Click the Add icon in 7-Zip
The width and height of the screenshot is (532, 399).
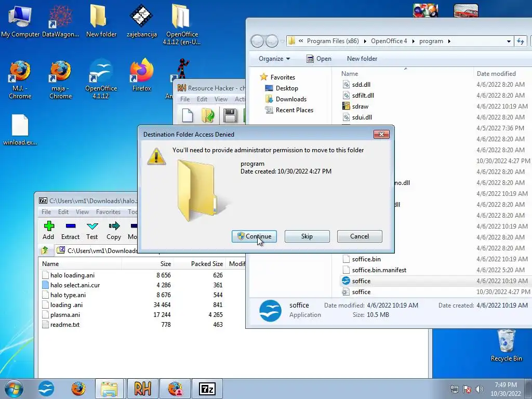(x=48, y=230)
